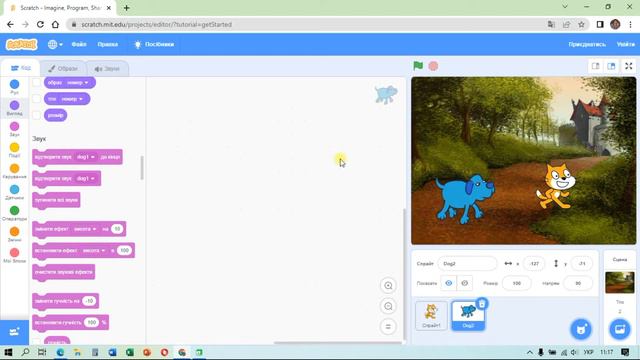
Task: Click the sprite direction field
Action: (578, 283)
